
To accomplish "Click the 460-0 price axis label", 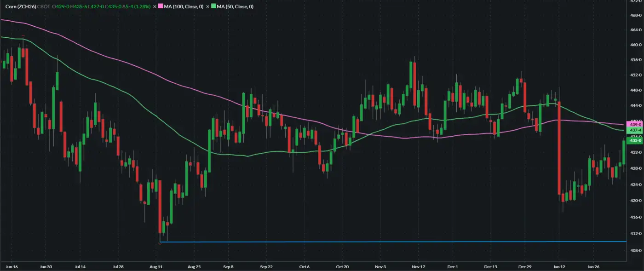I will [x=635, y=45].
